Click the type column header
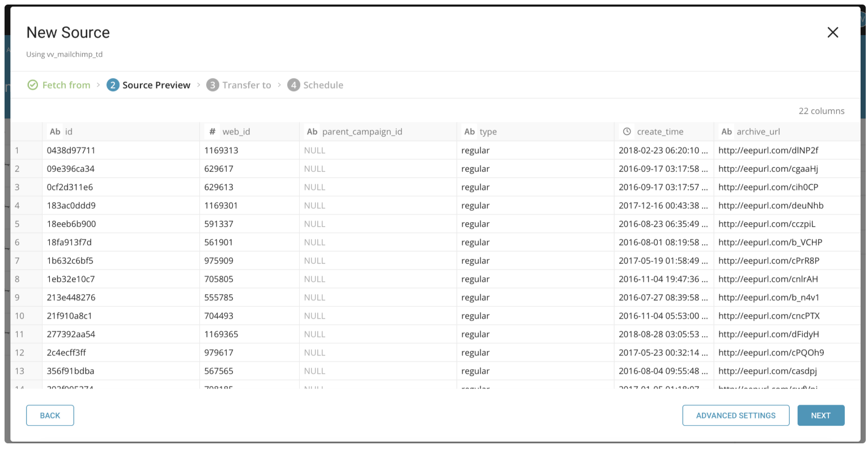This screenshot has height=449, width=868. (x=488, y=132)
